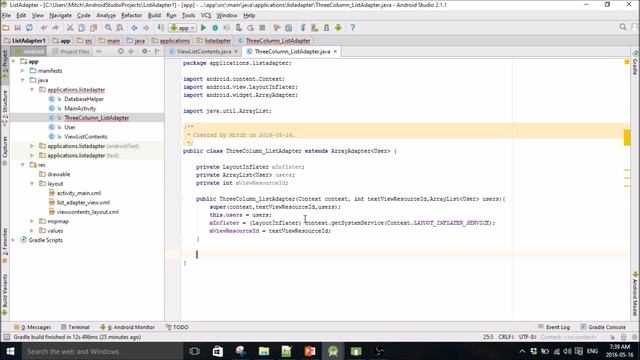Click the SDK Manager icon
Image resolution: width=640 pixels, height=360 pixels.
327,28
